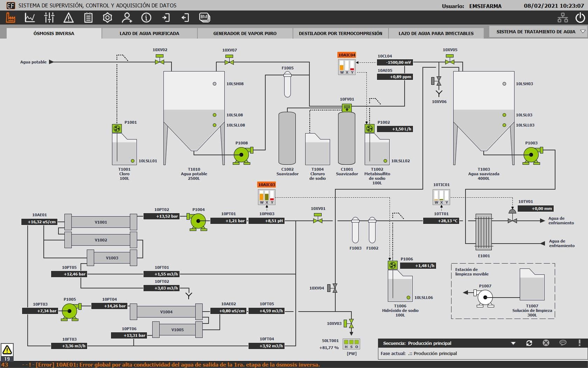Toggle valve 10XV07

tap(229, 60)
